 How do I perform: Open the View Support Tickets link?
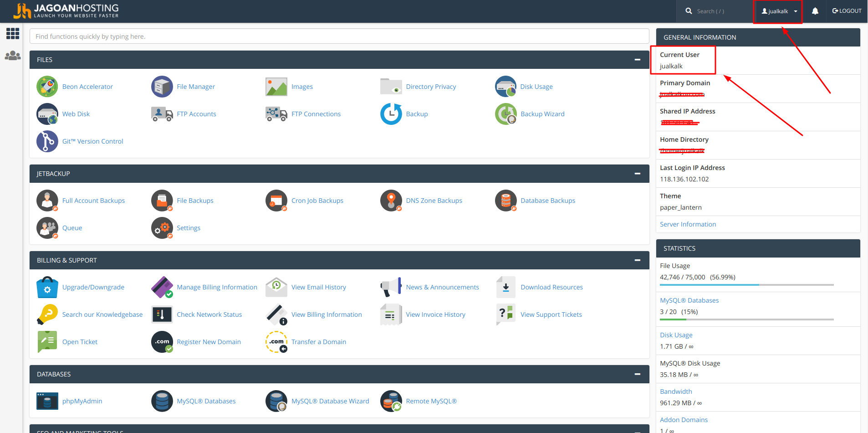[551, 314]
